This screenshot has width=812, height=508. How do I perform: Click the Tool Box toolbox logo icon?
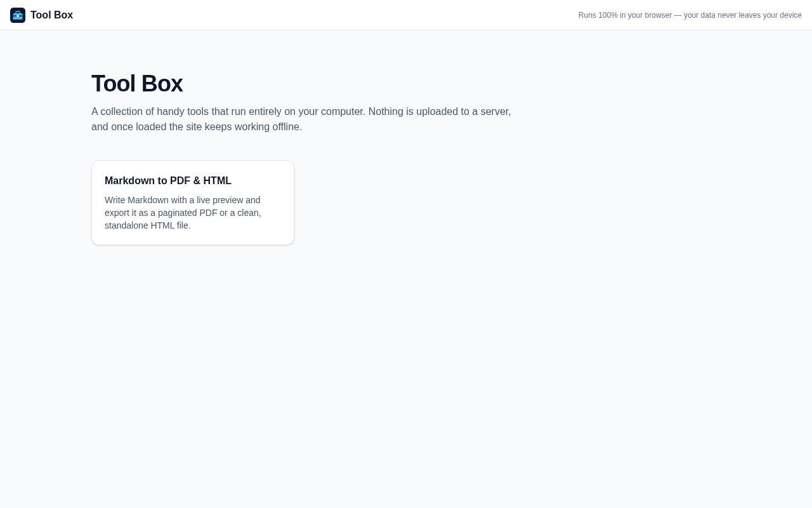pos(18,15)
